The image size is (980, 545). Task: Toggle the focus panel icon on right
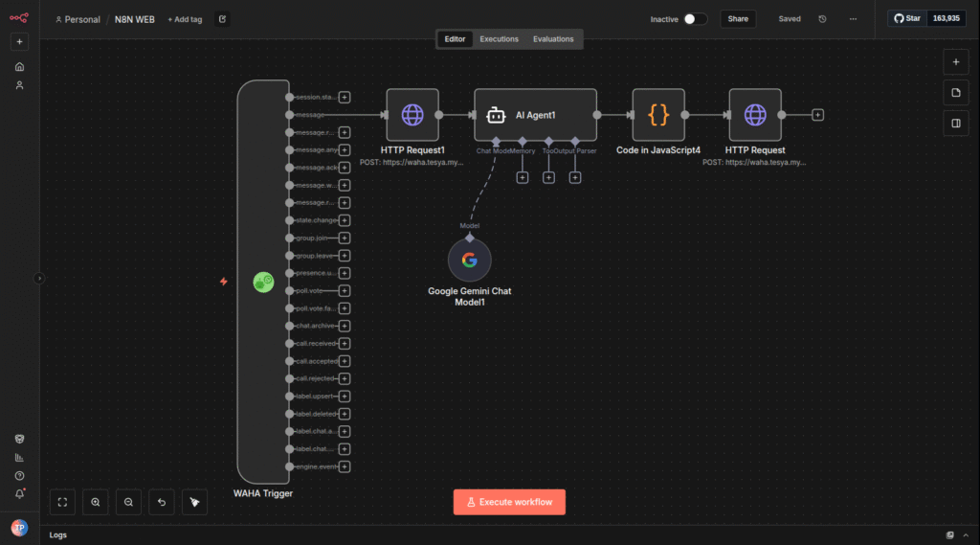[955, 124]
